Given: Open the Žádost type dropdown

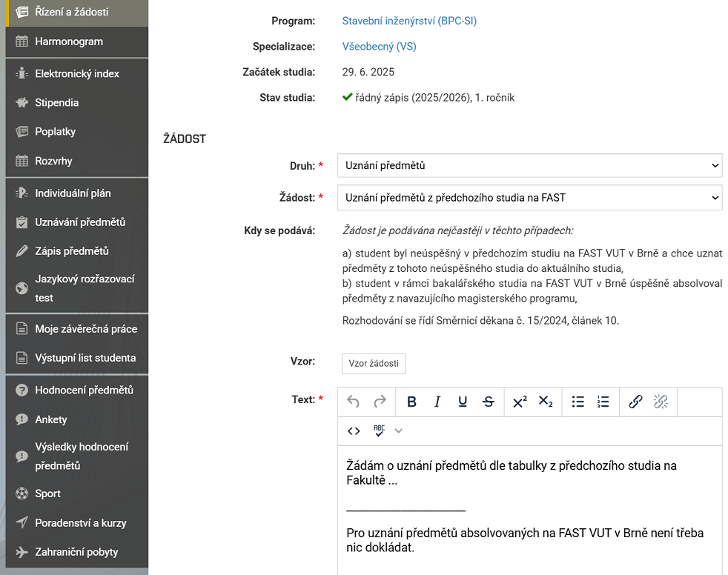Looking at the screenshot, I should click(530, 198).
